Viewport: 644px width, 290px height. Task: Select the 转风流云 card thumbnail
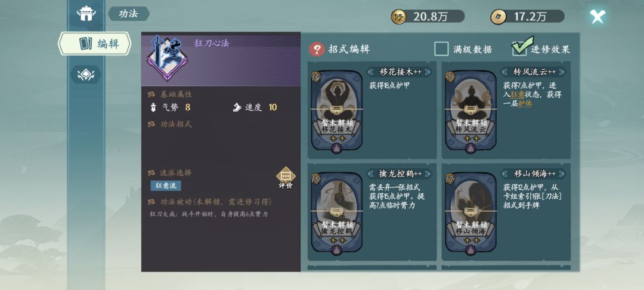[x=470, y=112]
